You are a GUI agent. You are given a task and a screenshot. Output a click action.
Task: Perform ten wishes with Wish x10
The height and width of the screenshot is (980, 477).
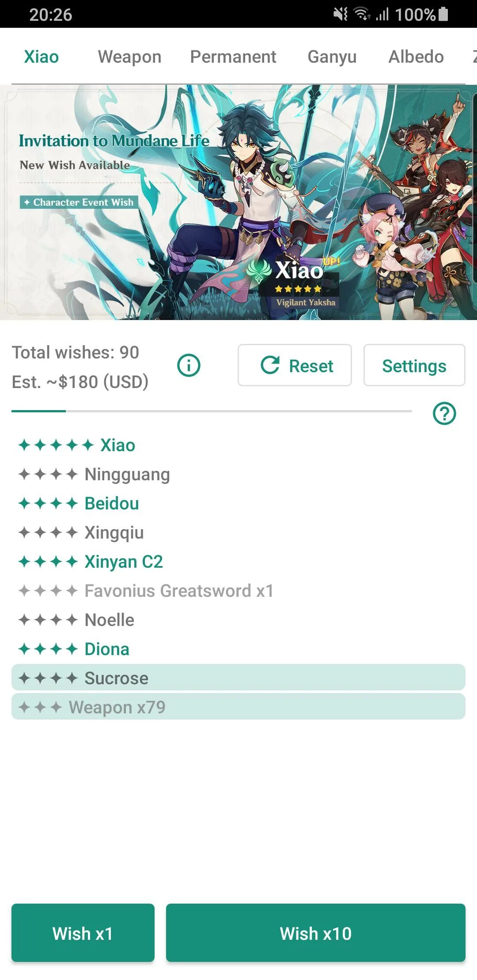316,932
